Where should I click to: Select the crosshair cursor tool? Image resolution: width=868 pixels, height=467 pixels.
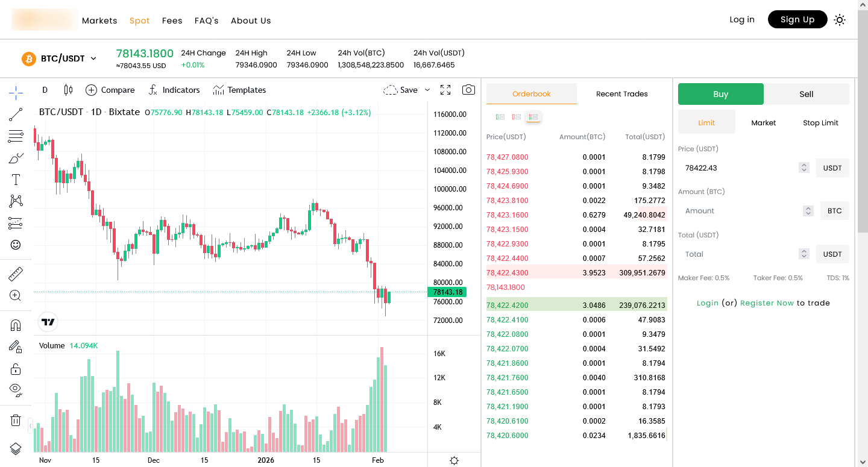[x=16, y=92]
